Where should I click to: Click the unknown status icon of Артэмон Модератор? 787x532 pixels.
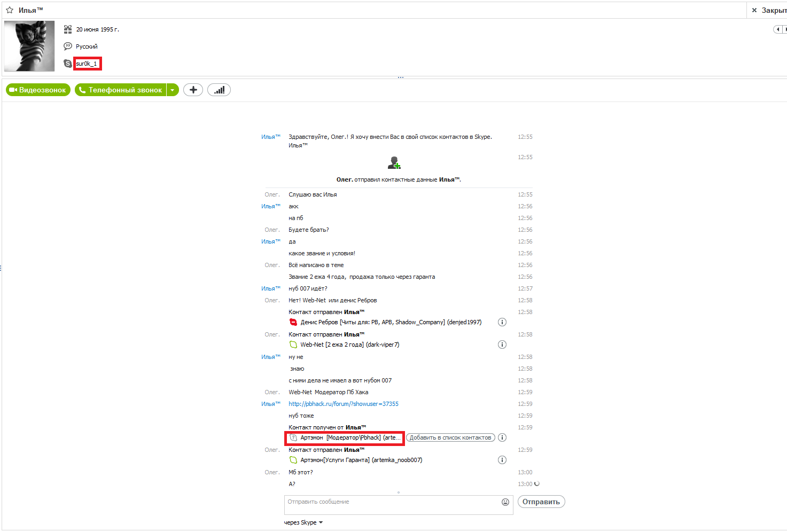(x=293, y=437)
